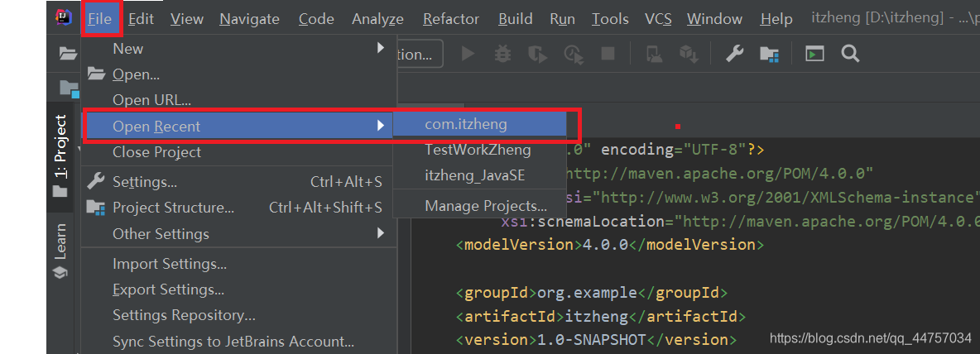Screen dimensions: 980x354
Task: Choose Project Structure... in the File menu
Action: point(238,208)
